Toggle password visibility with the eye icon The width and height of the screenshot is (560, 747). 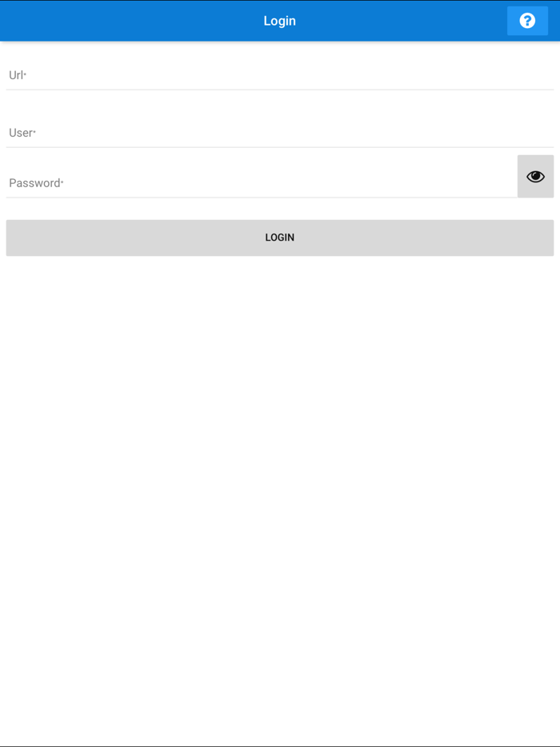coord(535,176)
